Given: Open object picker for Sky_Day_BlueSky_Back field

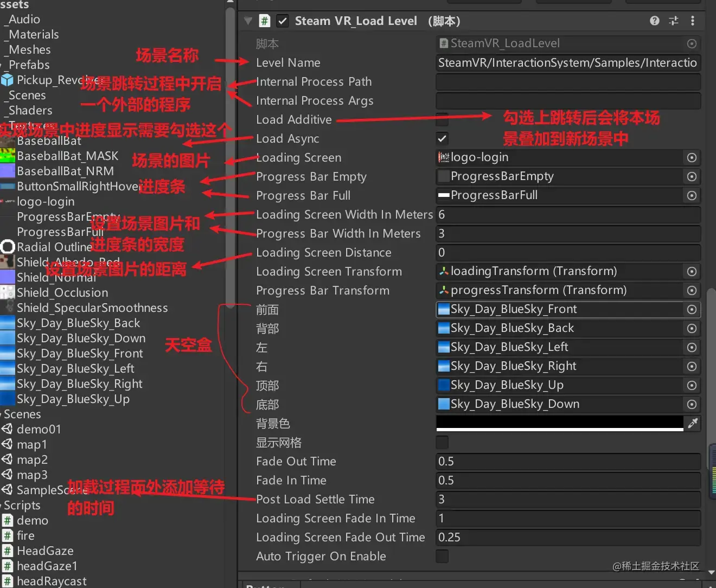Looking at the screenshot, I should [692, 328].
